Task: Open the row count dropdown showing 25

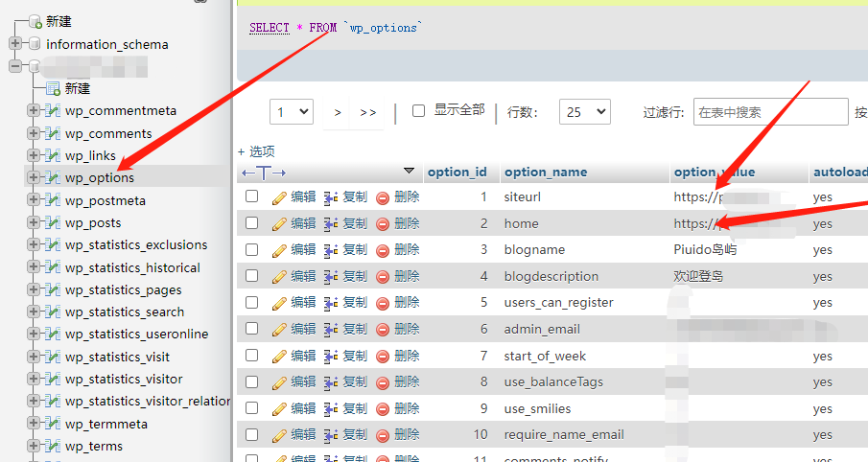Action: 584,112
